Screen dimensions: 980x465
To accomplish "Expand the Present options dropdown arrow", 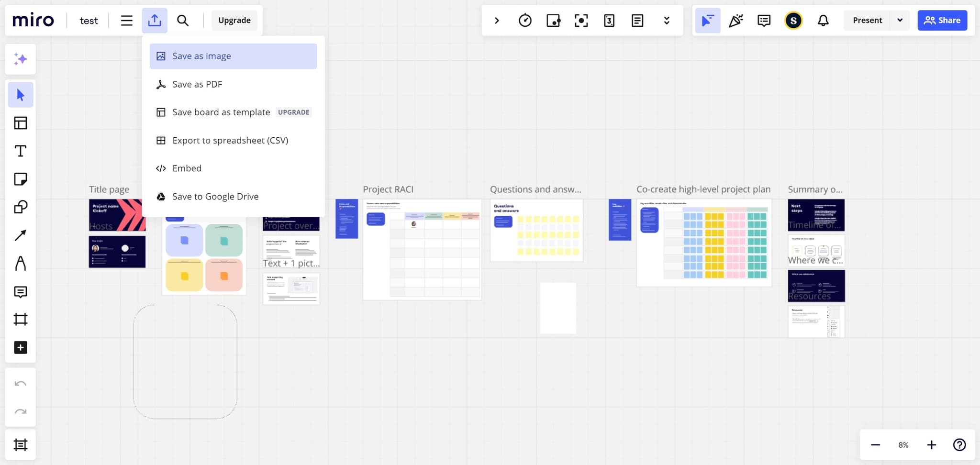I will pos(900,21).
